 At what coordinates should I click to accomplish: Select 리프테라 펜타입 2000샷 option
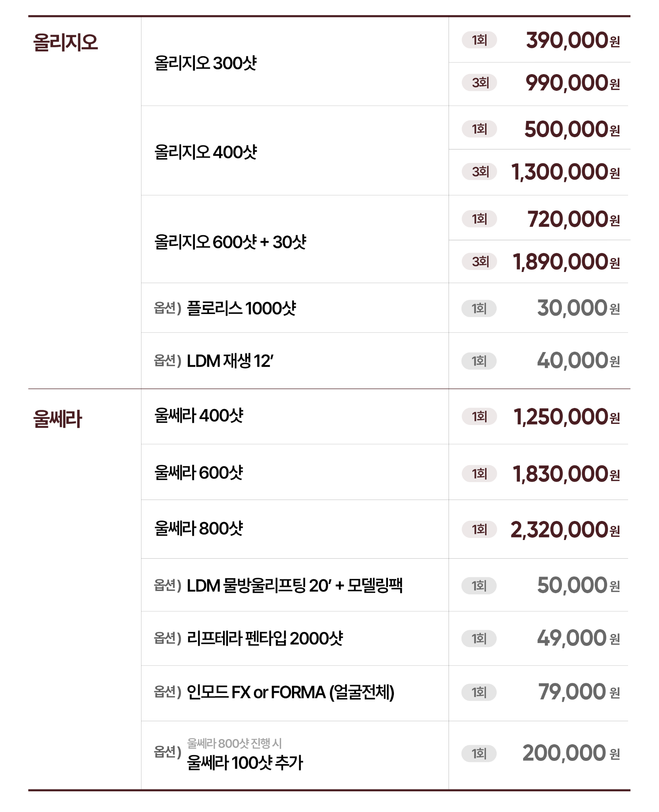click(x=264, y=638)
